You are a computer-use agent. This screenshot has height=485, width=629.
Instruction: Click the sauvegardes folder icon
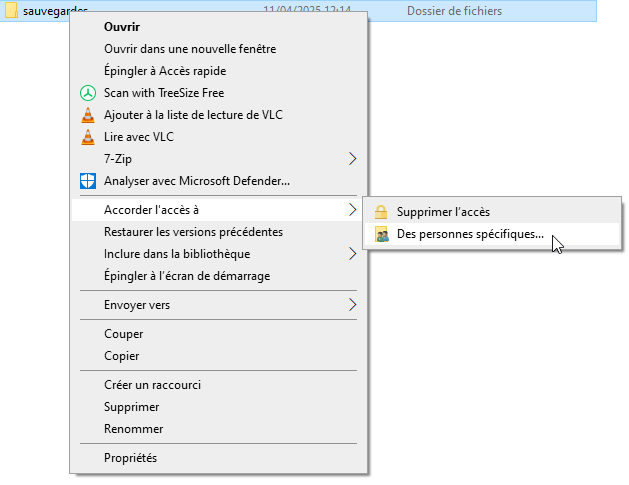[11, 10]
